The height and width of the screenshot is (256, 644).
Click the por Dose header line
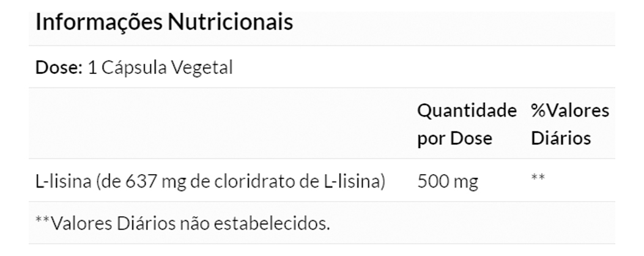454,138
